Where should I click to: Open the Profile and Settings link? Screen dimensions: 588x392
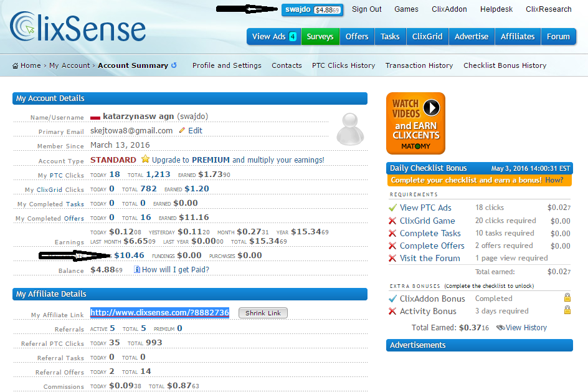[x=227, y=65]
